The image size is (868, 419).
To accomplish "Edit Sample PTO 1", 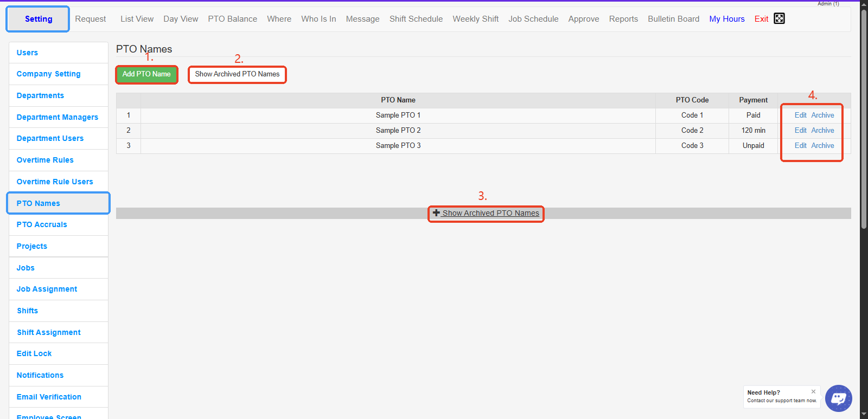I will coord(800,115).
